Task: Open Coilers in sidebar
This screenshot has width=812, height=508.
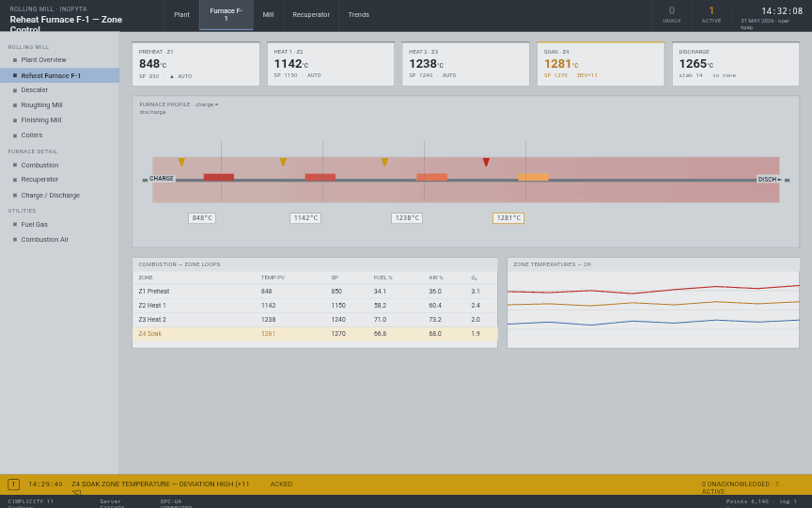Action: click(59, 135)
